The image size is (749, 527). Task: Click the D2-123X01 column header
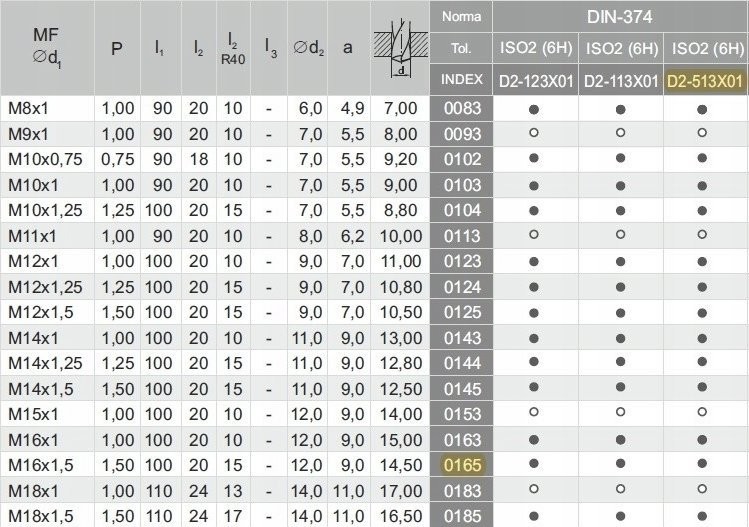(535, 81)
